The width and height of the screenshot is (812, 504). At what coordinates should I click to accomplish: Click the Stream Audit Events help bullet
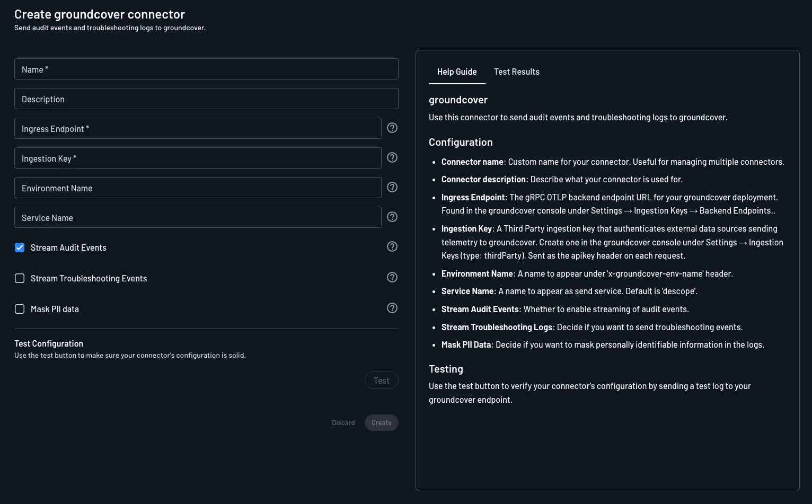[565, 309]
